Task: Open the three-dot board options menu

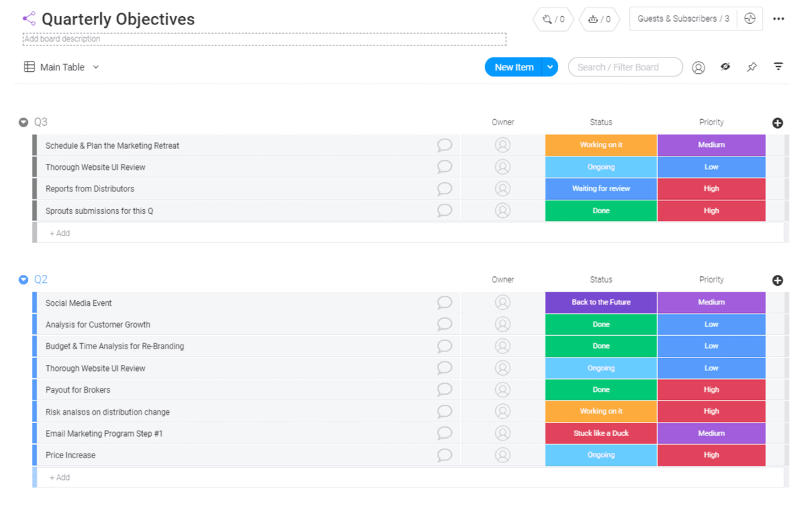Action: pos(778,19)
